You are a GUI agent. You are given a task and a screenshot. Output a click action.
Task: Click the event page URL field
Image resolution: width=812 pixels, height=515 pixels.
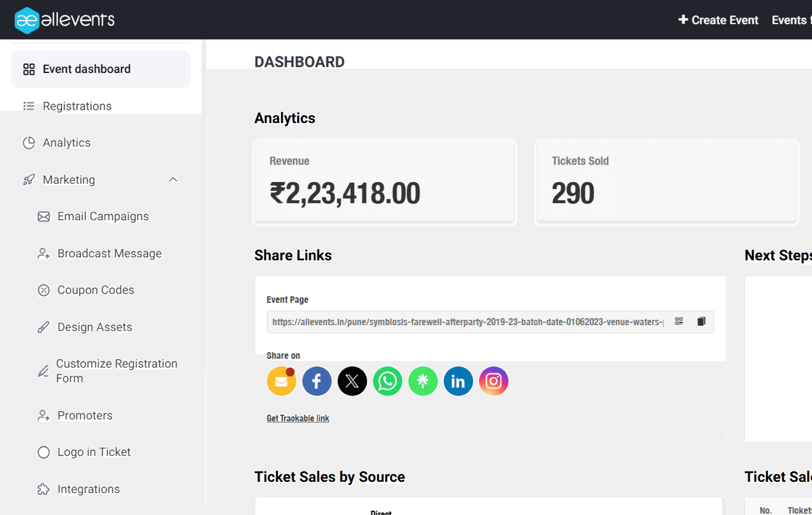pyautogui.click(x=467, y=322)
